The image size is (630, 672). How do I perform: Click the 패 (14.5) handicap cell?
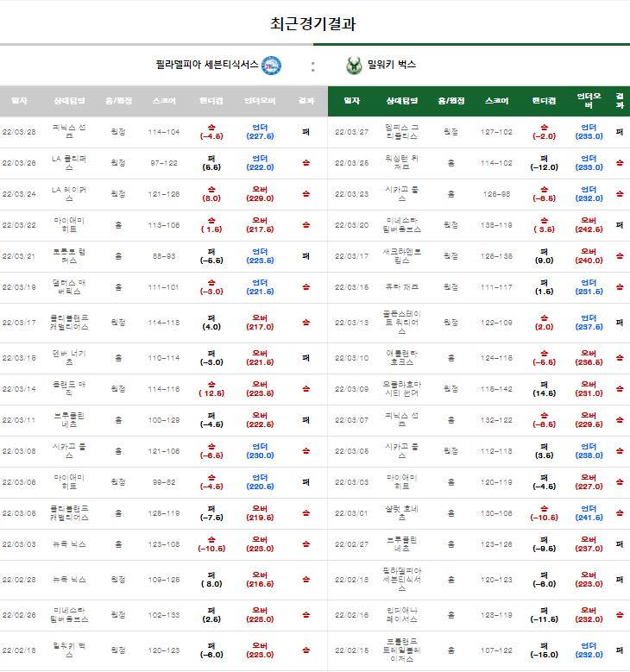coord(545,389)
